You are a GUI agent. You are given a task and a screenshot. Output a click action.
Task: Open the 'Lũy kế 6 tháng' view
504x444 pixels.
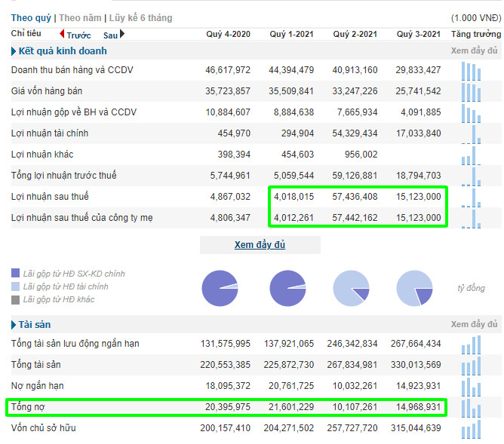point(141,18)
